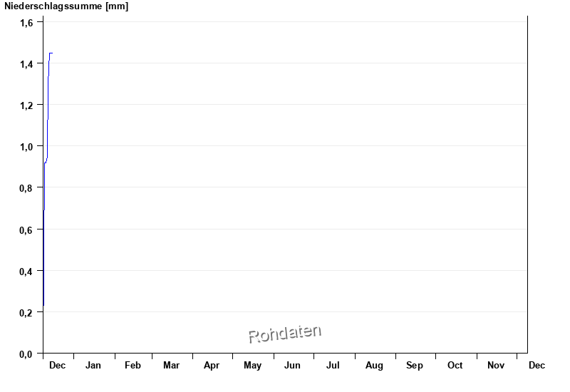This screenshot has height=392, width=570.
Task: Select the Jan month label
Action: (93, 366)
